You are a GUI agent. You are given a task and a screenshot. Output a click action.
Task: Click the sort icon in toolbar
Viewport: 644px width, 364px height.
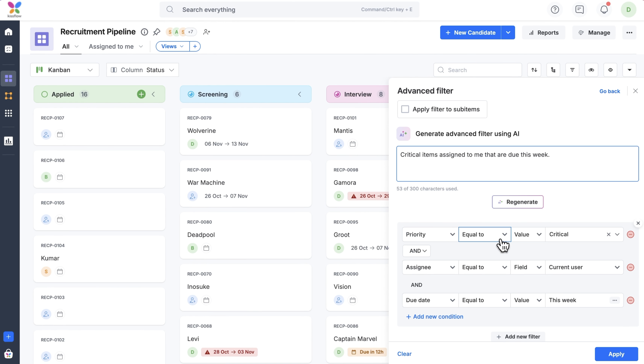click(x=534, y=70)
